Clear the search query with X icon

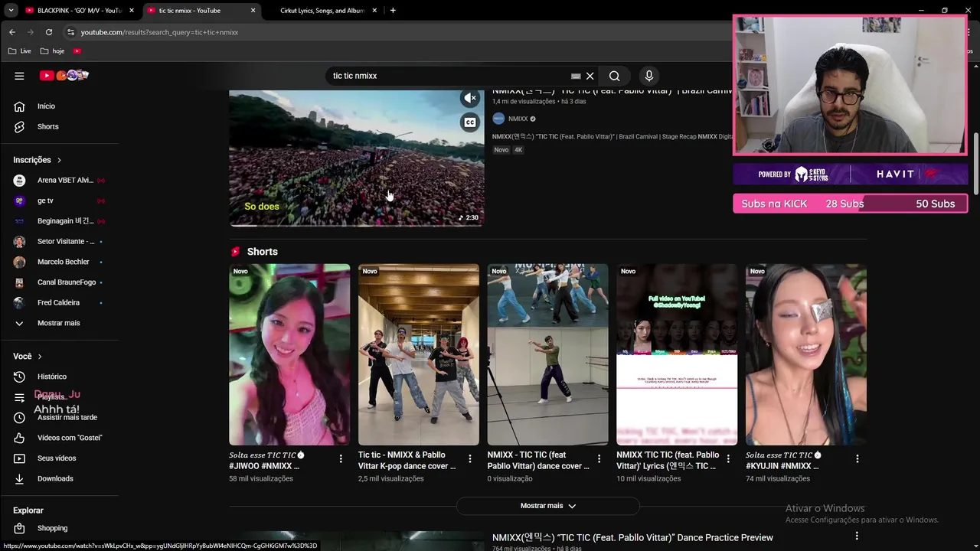pyautogui.click(x=590, y=76)
